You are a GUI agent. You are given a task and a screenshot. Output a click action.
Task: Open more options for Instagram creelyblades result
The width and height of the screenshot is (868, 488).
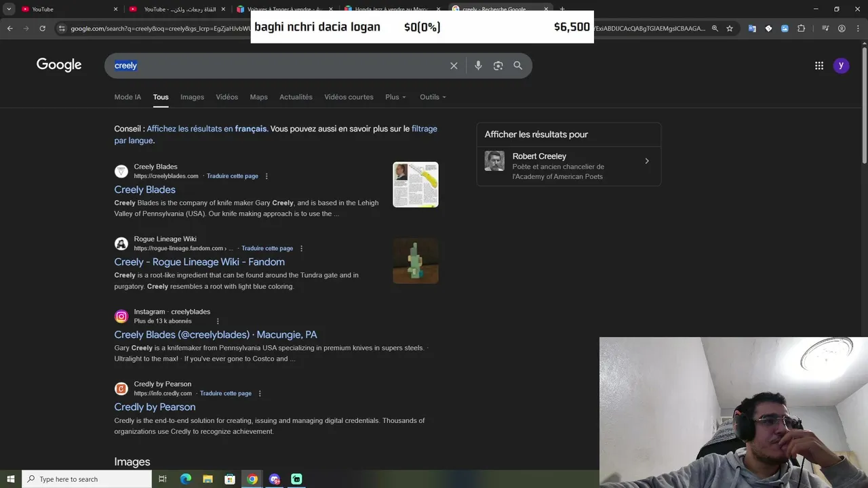coord(218,321)
